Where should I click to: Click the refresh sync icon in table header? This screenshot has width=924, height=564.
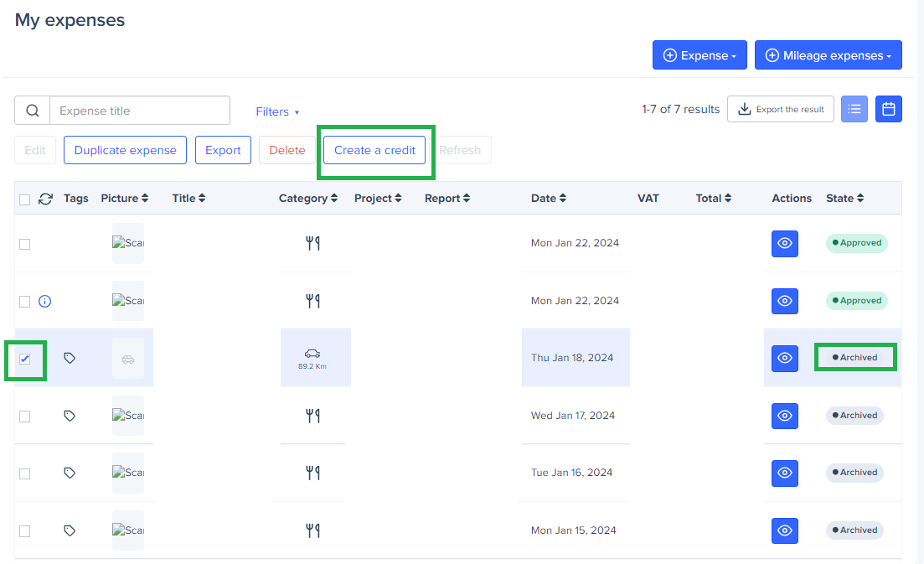pyautogui.click(x=46, y=199)
